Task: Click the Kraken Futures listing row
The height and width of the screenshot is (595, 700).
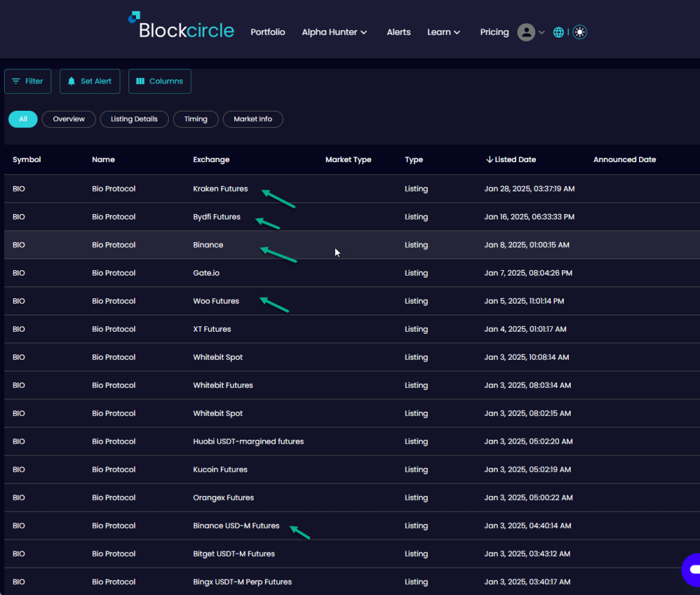Action: point(220,189)
